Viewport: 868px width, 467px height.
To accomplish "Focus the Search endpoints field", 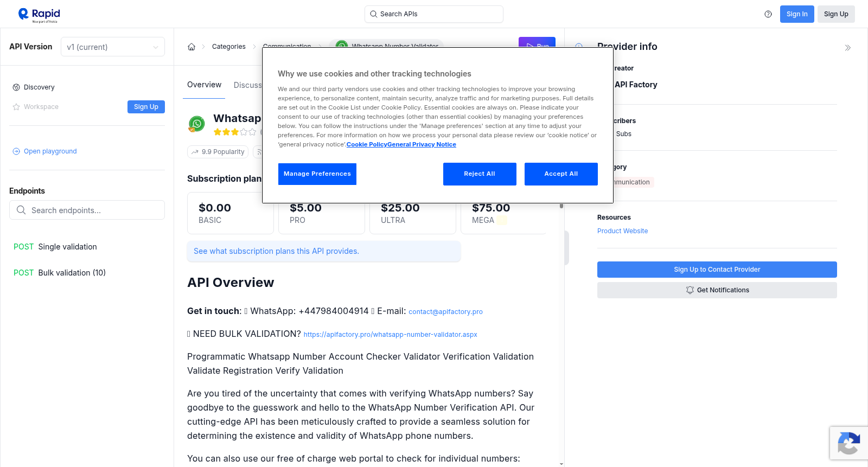I will coord(87,210).
